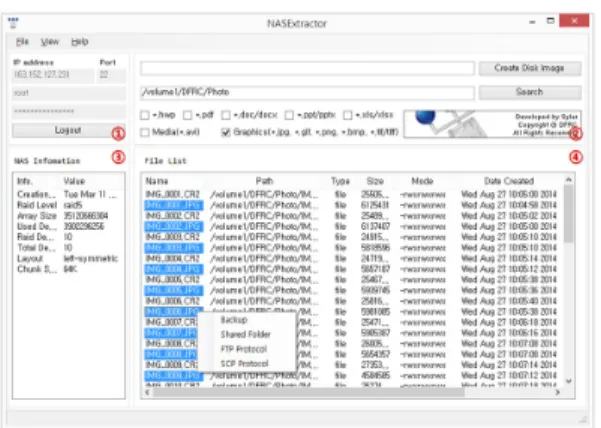Click the NASExtractor app icon in title bar
This screenshot has height=428, width=601.
(x=13, y=23)
